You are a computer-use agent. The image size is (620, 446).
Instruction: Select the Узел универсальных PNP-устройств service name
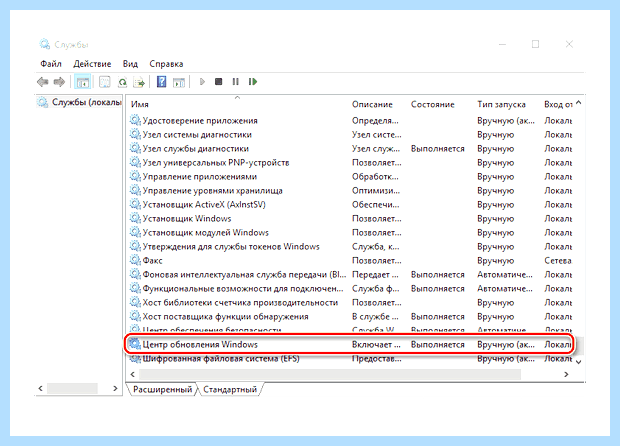click(x=216, y=163)
